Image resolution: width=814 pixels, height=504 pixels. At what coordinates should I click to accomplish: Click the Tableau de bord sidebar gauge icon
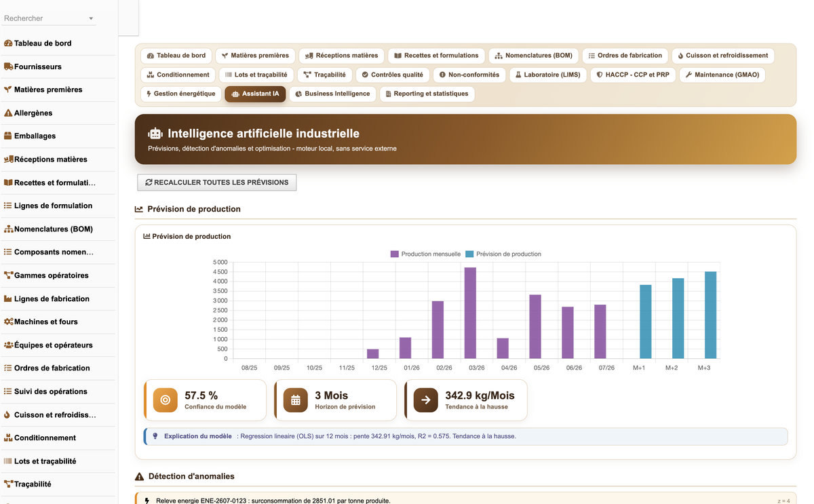point(8,43)
